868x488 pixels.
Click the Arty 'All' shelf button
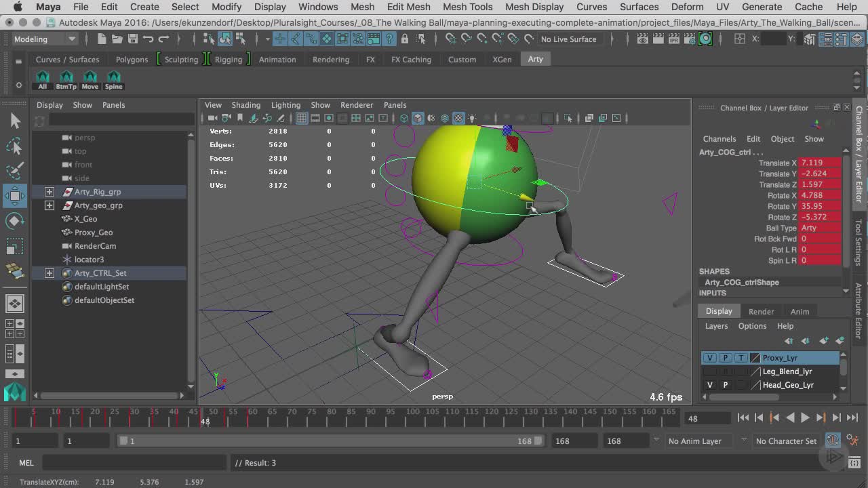pos(43,80)
